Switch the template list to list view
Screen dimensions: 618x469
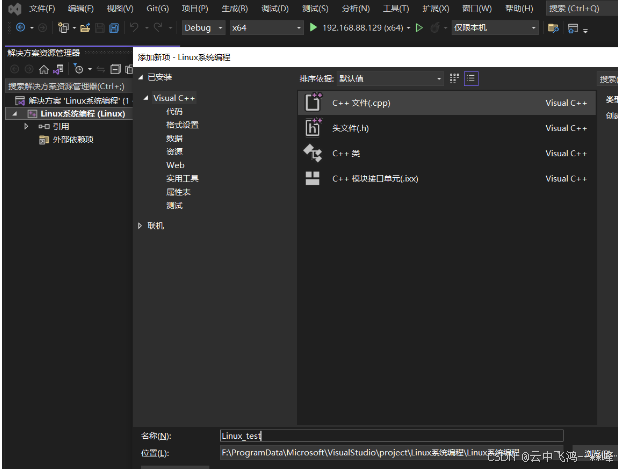(471, 78)
